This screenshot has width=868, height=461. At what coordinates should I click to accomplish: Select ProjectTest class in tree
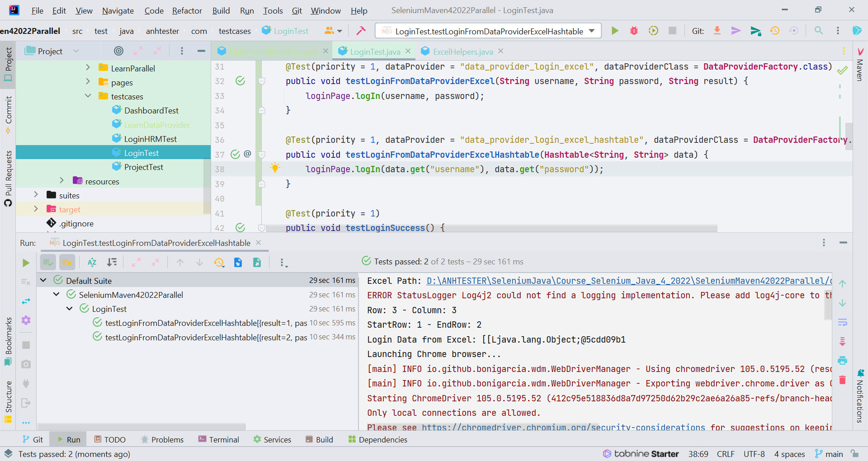pos(143,167)
